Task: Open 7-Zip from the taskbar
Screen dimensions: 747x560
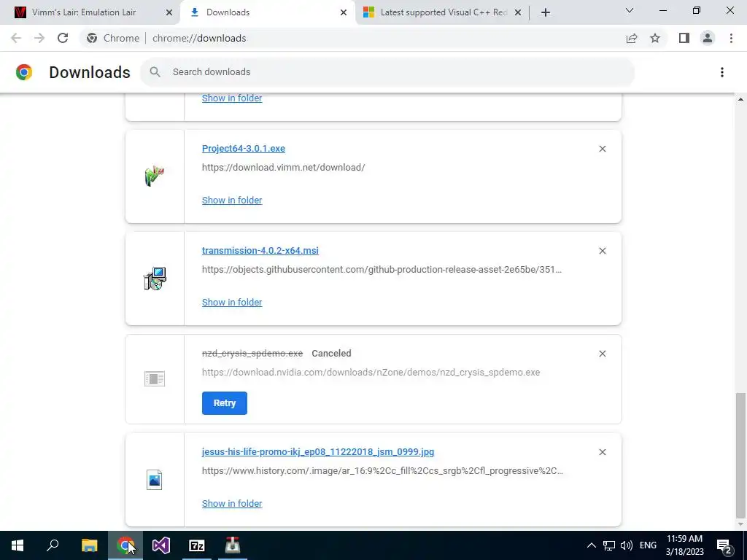Action: (x=197, y=545)
